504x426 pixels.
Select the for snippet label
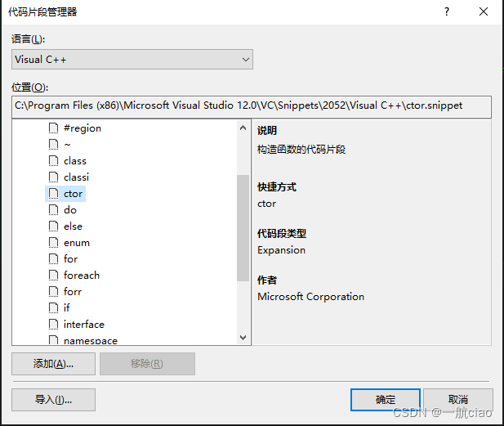coord(70,259)
